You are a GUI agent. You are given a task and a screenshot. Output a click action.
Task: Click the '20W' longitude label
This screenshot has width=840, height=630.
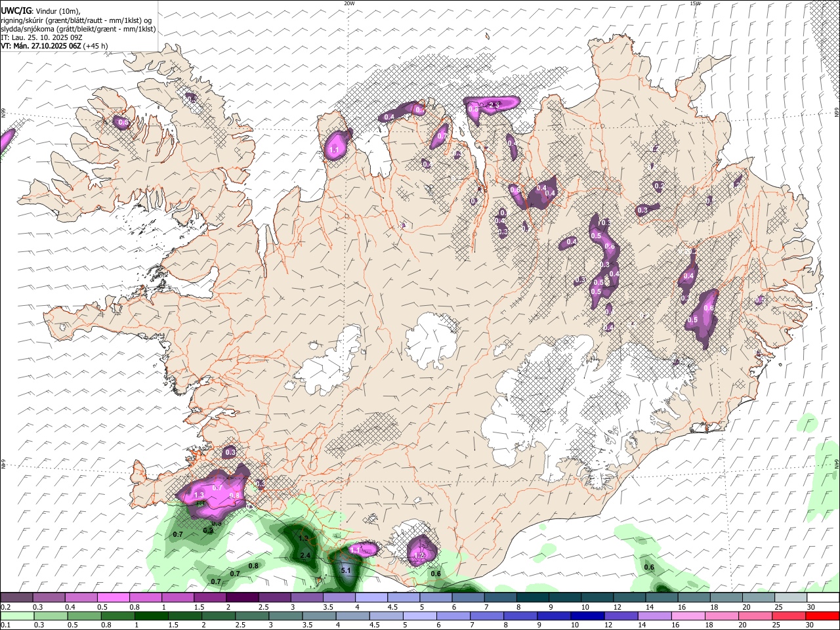coord(349,3)
